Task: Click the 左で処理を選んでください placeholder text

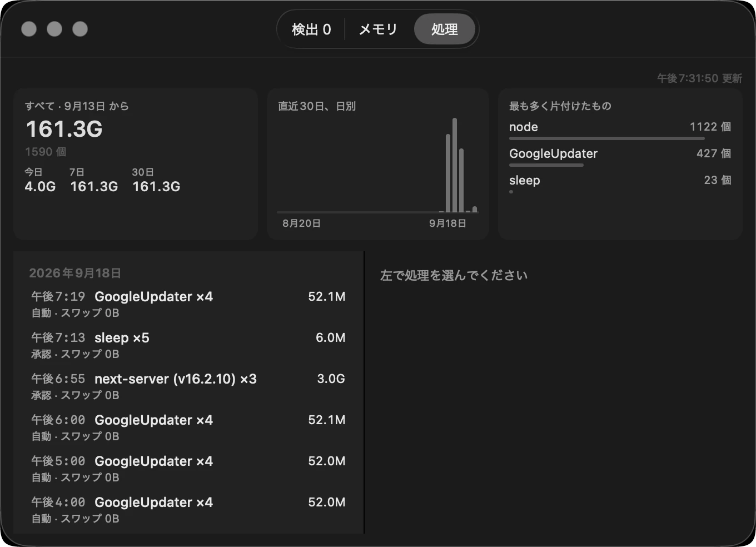Action: 454,276
